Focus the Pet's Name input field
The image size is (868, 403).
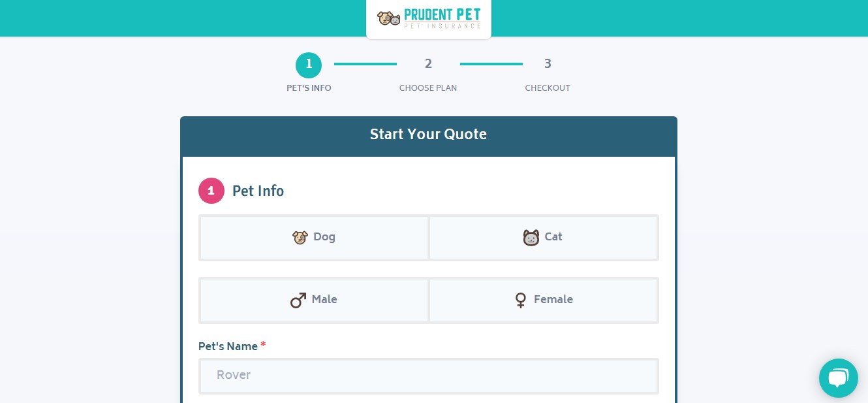tap(429, 376)
